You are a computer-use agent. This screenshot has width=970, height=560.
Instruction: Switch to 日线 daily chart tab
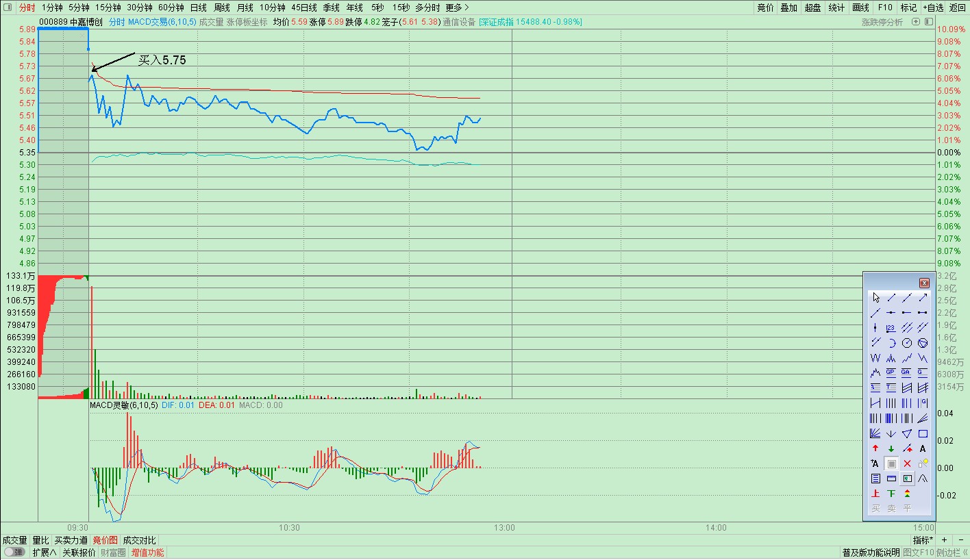198,8
